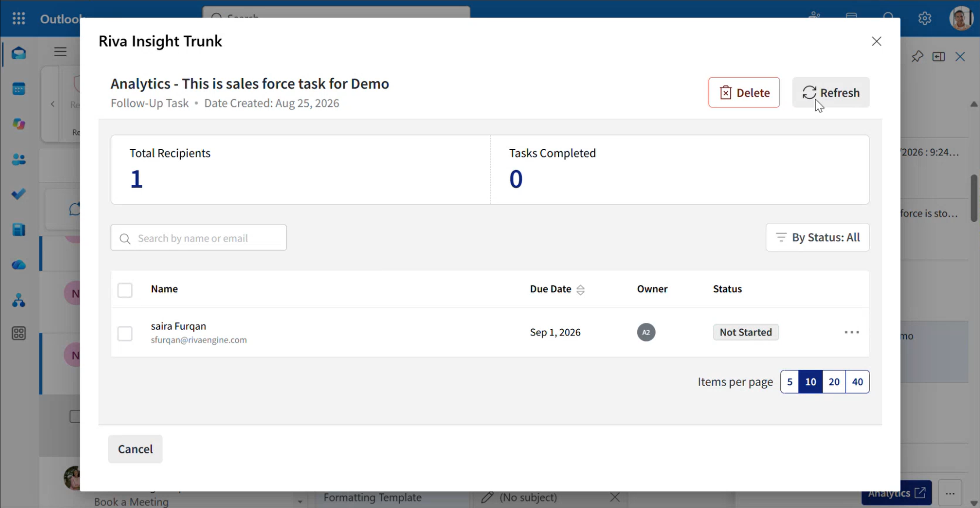Viewport: 980px width, 508px height.
Task: Click the Tasks Completed count
Action: 516,179
